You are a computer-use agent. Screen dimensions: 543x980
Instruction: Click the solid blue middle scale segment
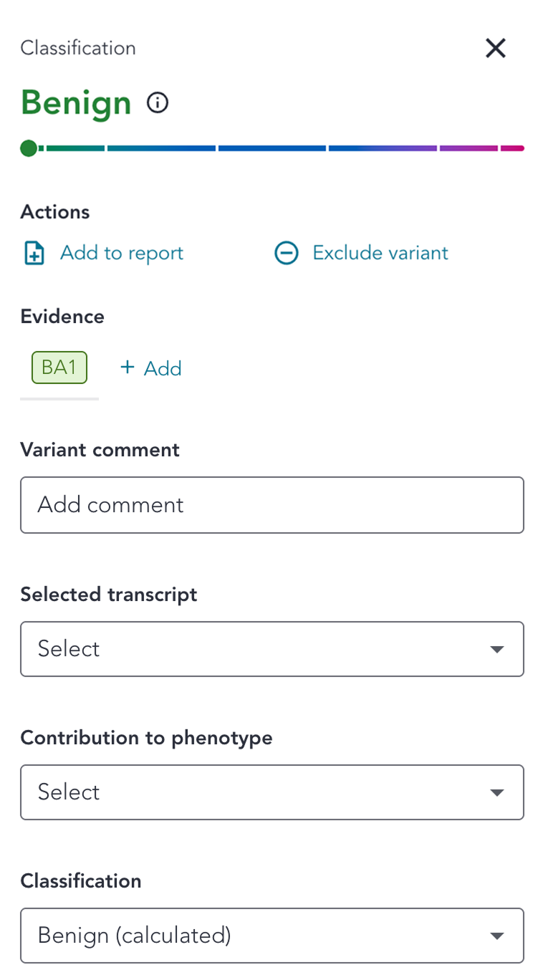click(272, 148)
